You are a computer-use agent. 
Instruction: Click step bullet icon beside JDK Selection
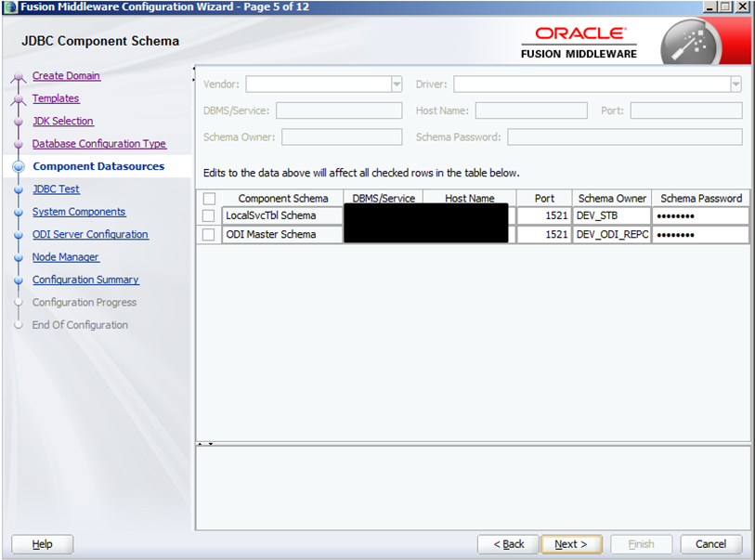[18, 122]
